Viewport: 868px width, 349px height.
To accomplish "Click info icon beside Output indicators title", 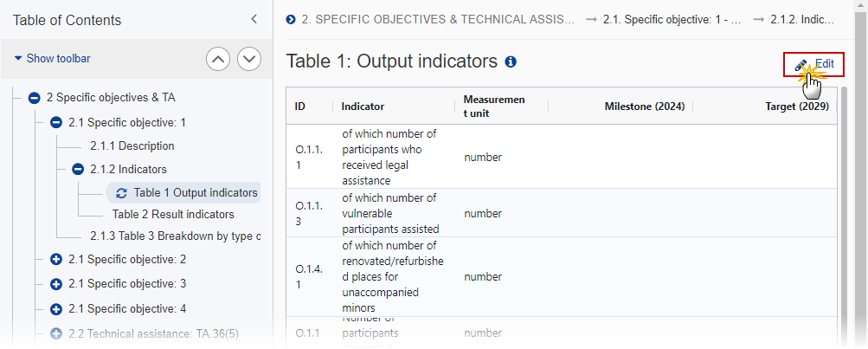I will coord(511,62).
